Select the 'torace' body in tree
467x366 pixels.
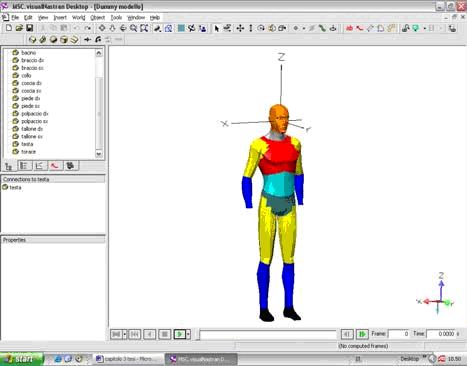pos(28,152)
